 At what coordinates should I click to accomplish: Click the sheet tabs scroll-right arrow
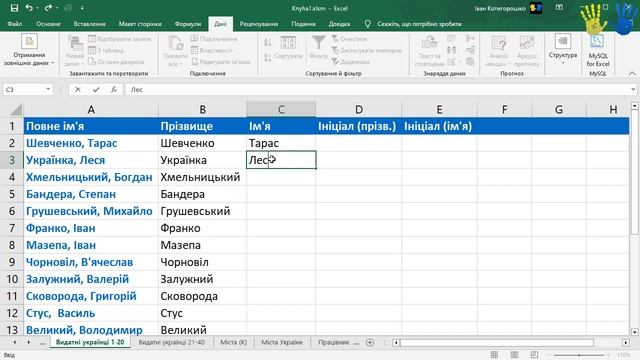29,342
